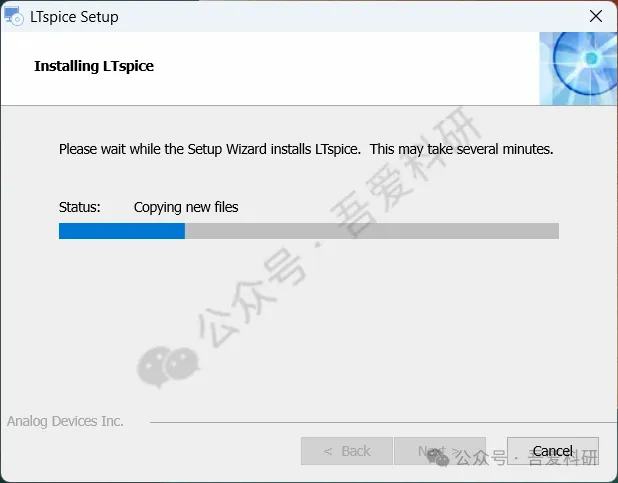Close the LTspice Setup window
618x483 pixels.
point(596,17)
